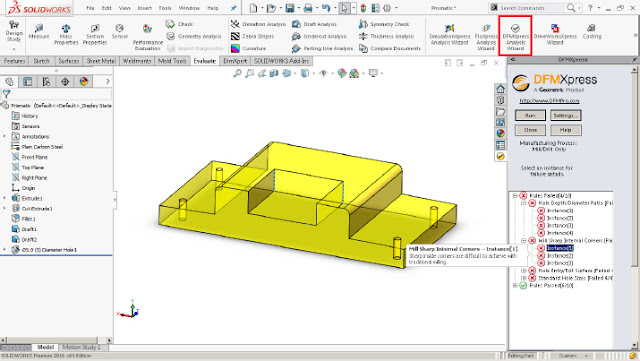This screenshot has width=640, height=361.
Task: Expand the Design Study dropdown
Action: 13,49
